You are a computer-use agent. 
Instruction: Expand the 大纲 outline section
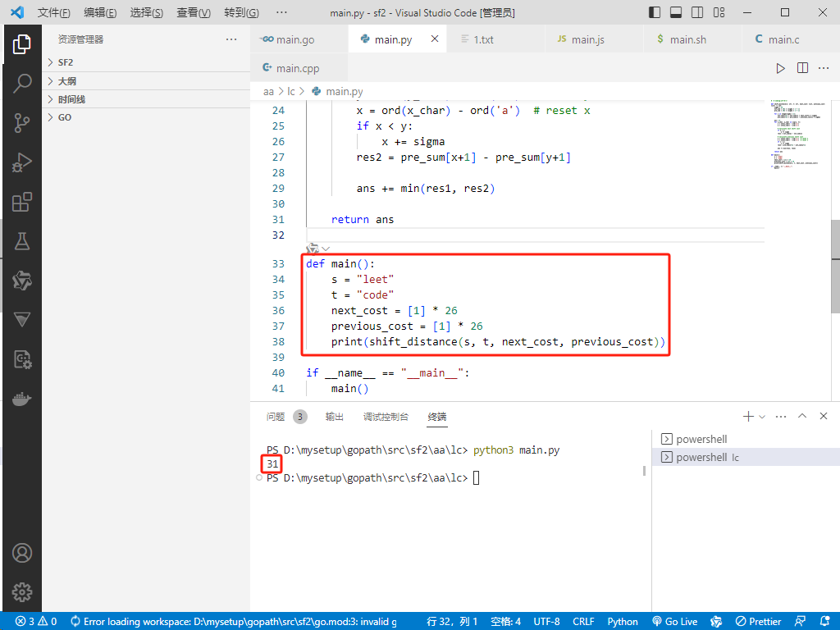coord(146,81)
